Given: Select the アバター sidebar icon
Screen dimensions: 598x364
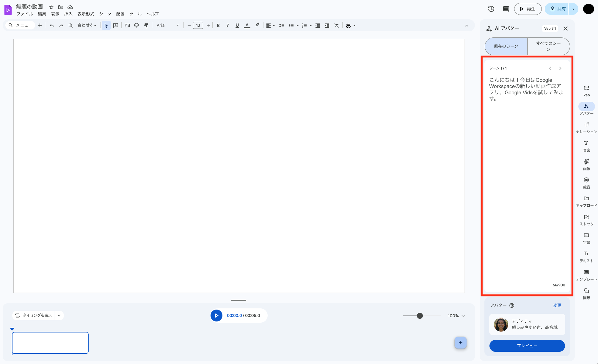Looking at the screenshot, I should [x=586, y=106].
